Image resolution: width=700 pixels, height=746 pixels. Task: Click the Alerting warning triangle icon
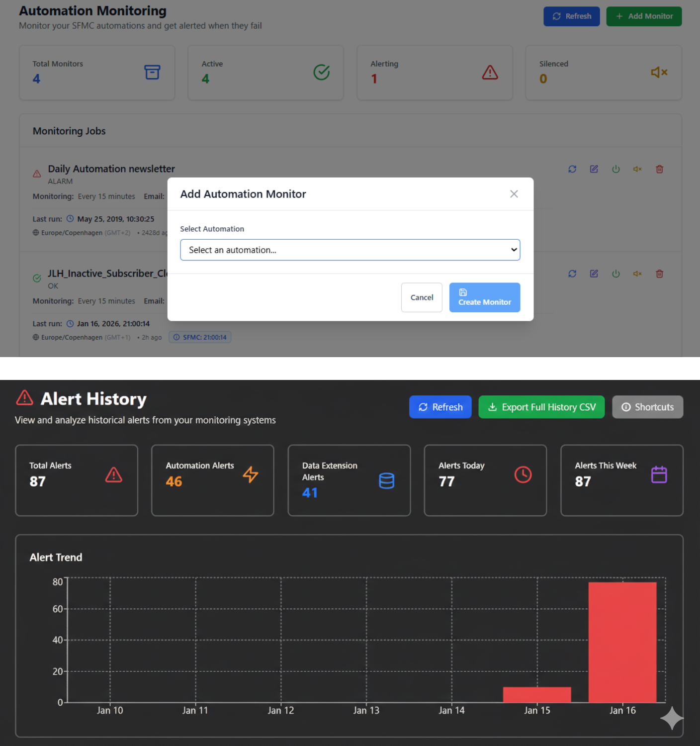490,72
